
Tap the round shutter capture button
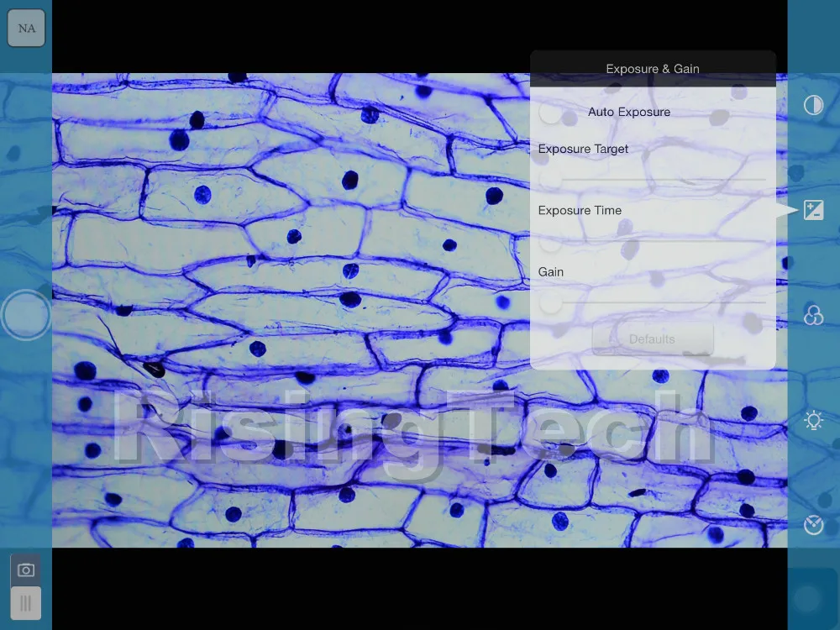coord(26,315)
